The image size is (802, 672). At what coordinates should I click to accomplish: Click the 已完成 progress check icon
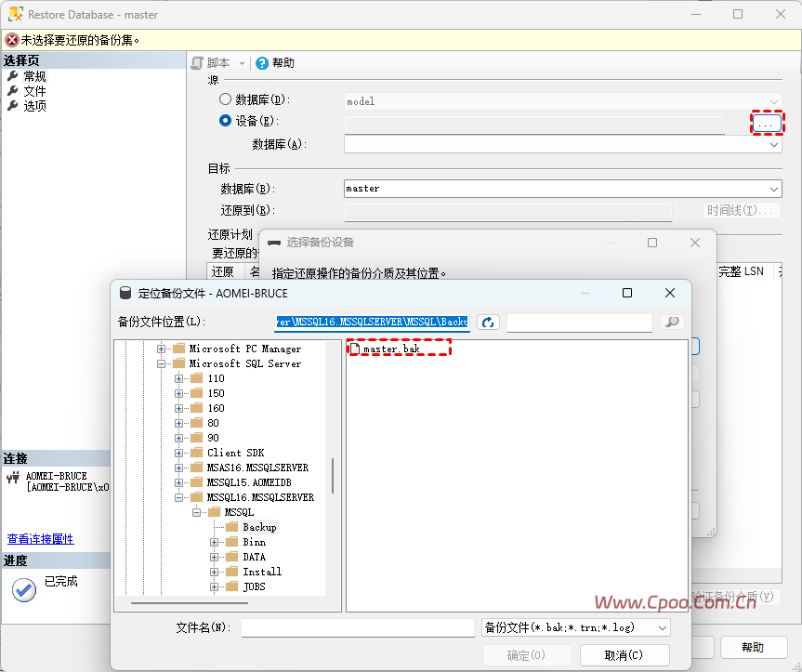[23, 590]
